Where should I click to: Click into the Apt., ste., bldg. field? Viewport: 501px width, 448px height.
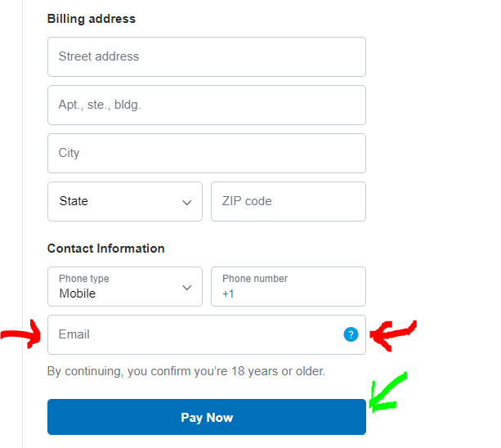pos(207,105)
